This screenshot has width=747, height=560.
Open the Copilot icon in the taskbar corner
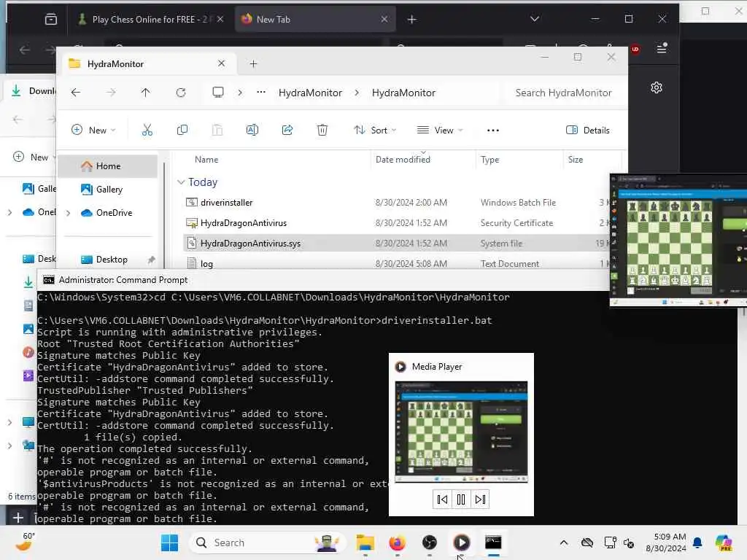pos(724,542)
